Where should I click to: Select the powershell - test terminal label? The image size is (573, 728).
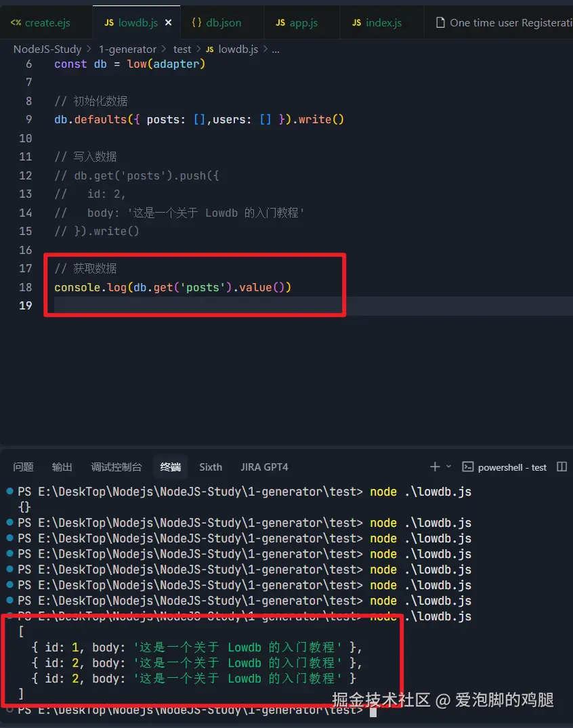point(512,467)
